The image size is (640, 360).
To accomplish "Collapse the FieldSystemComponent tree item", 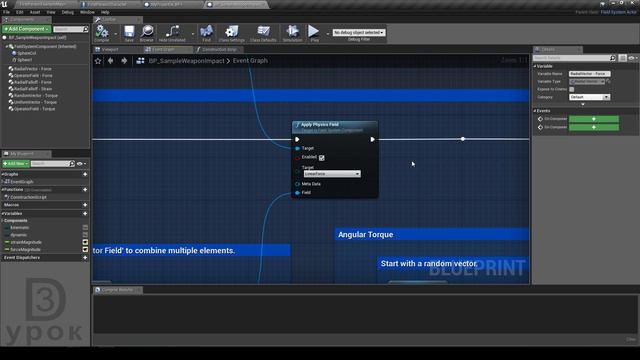I will [x=7, y=47].
